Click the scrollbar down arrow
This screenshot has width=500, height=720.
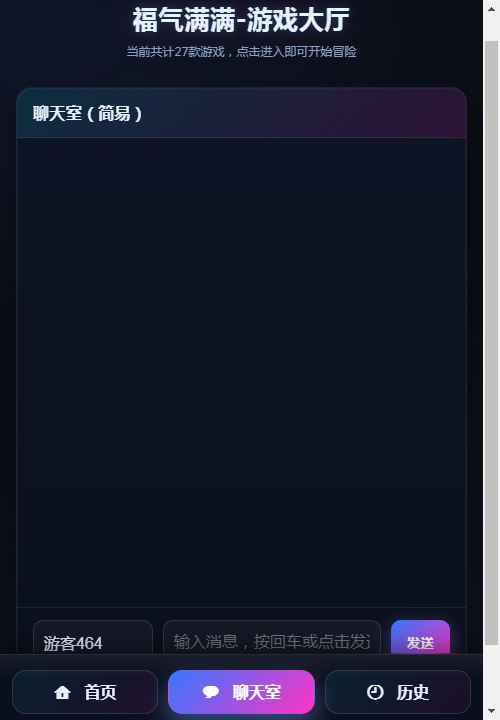pos(491,712)
